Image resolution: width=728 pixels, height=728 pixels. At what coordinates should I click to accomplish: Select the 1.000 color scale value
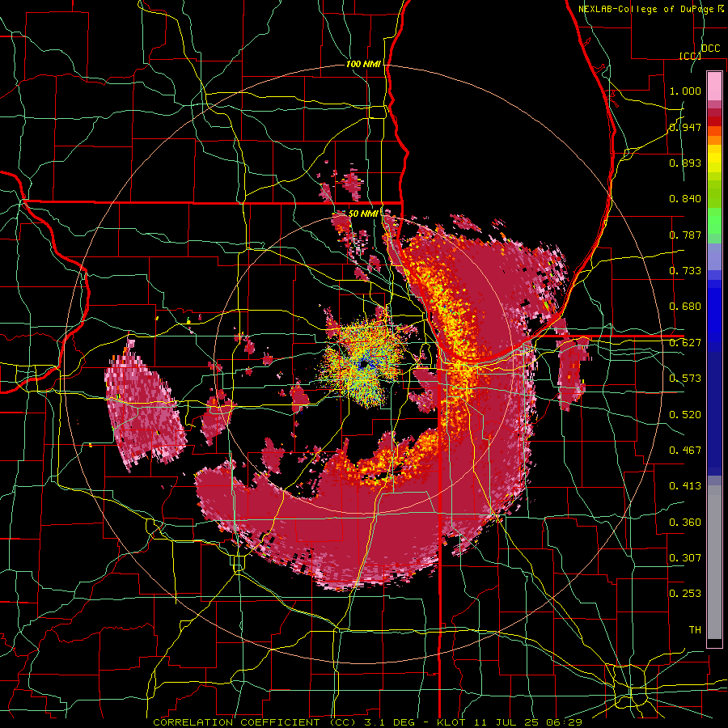[685, 91]
